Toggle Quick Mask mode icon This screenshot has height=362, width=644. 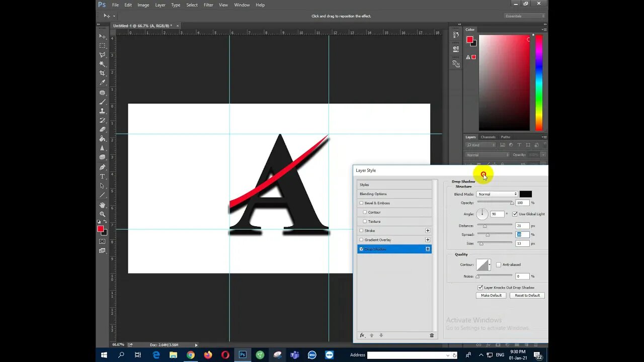pos(103,241)
